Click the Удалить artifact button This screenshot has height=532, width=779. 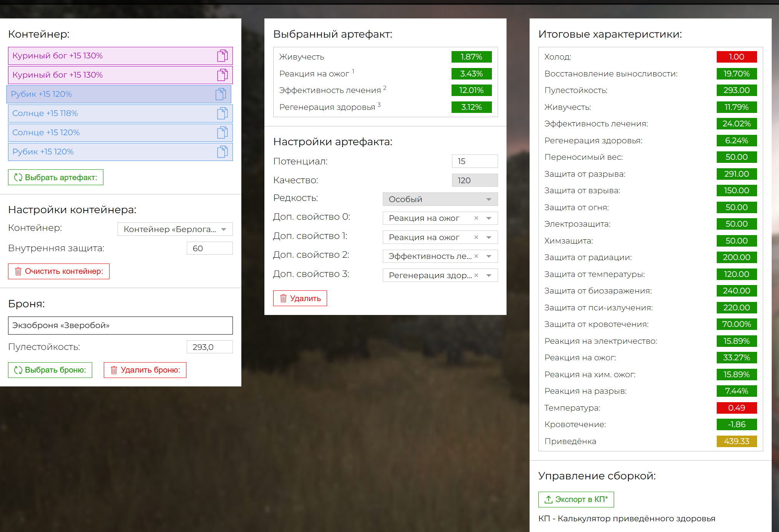[300, 298]
